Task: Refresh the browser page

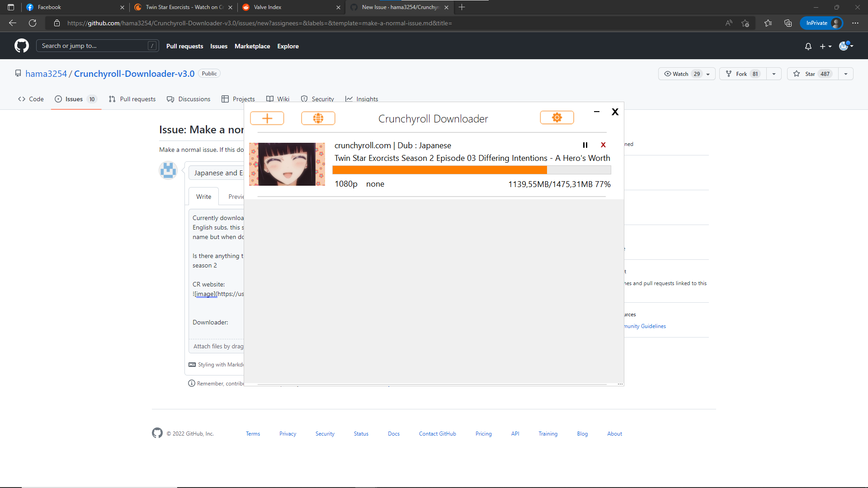Action: (x=33, y=23)
